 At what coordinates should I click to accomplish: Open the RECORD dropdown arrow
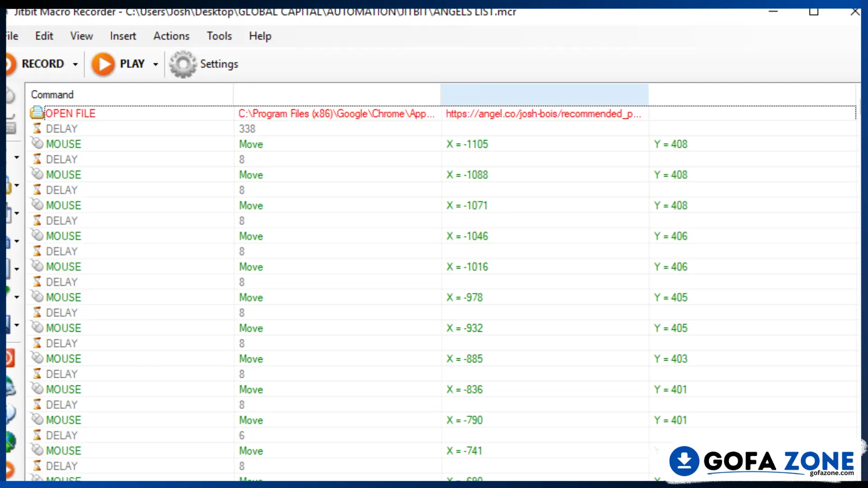pyautogui.click(x=75, y=65)
